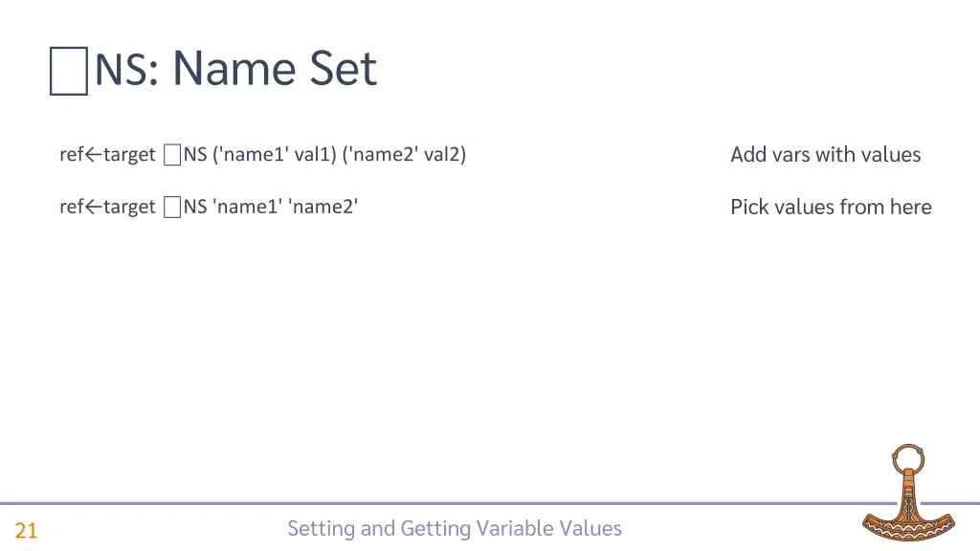Click the left arrow in the first code line

point(93,155)
